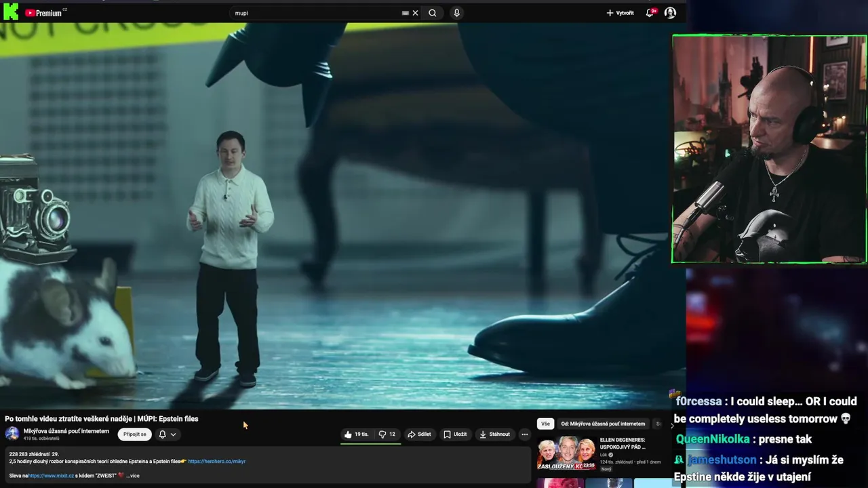868x488 pixels.
Task: Open Ellen DeGeneres video thumbnail
Action: tap(567, 453)
